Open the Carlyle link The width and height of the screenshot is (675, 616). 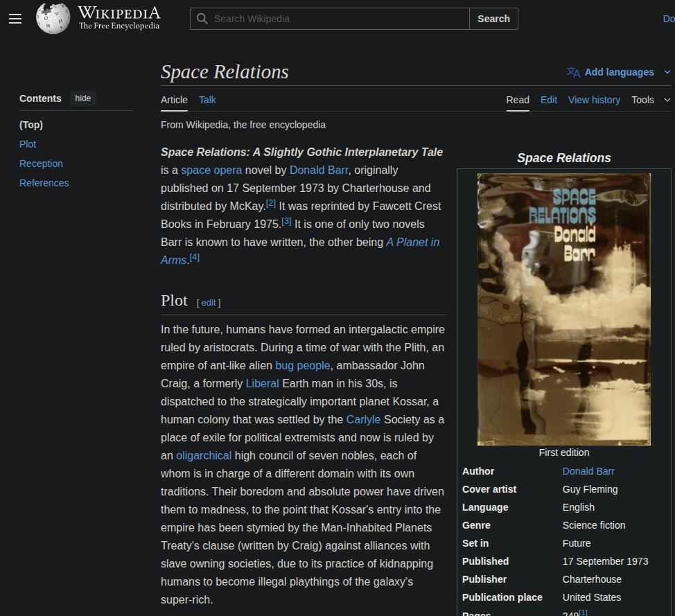click(363, 420)
